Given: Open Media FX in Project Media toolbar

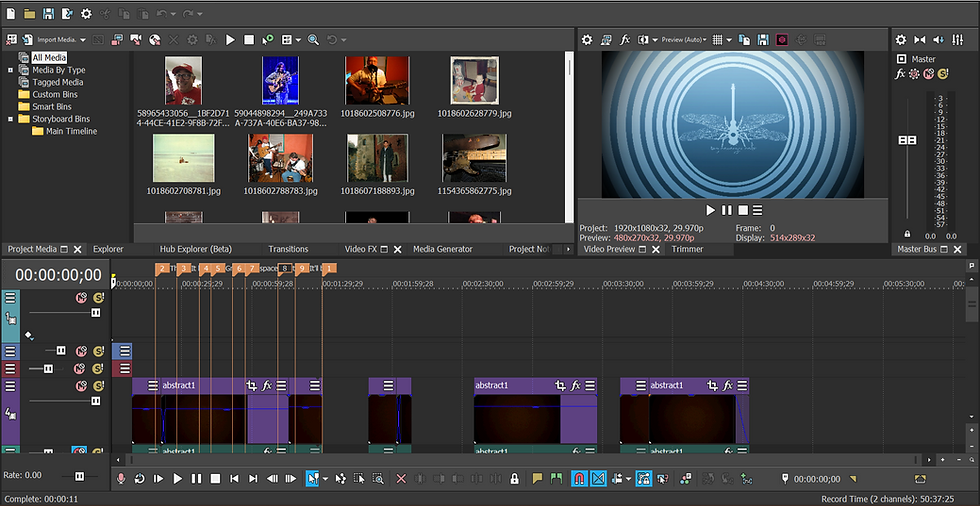Looking at the screenshot, I should pyautogui.click(x=211, y=40).
